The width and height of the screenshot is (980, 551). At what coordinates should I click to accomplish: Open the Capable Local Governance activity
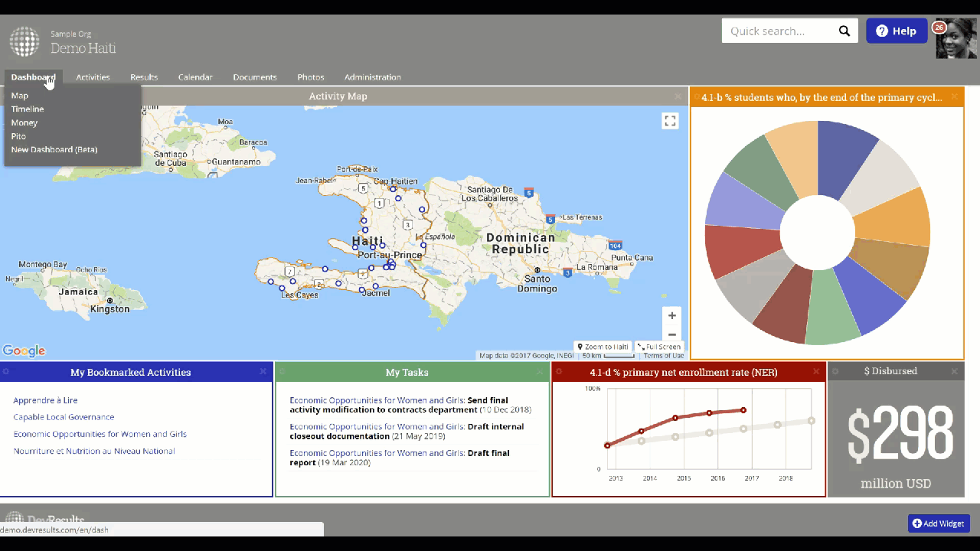(64, 417)
